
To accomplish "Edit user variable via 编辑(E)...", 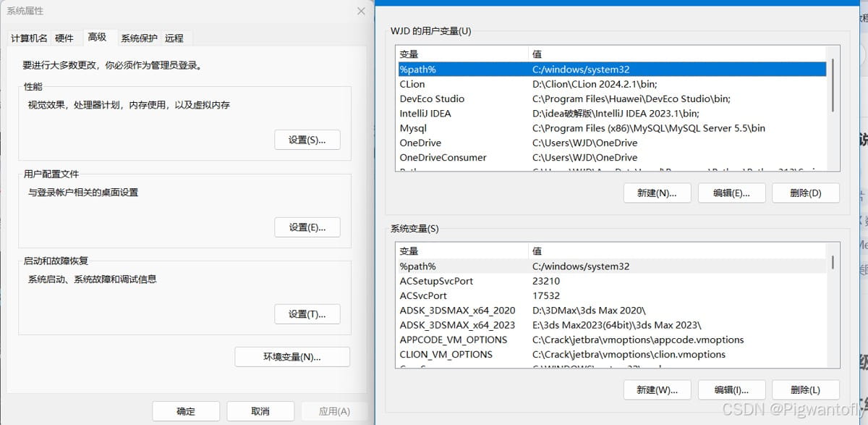I will point(731,193).
